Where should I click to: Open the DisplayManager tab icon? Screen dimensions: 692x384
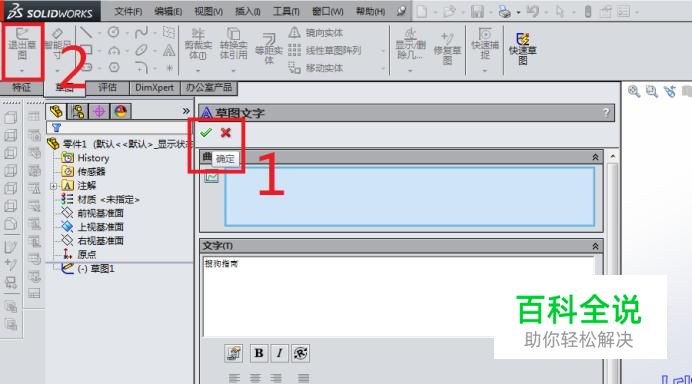click(120, 112)
